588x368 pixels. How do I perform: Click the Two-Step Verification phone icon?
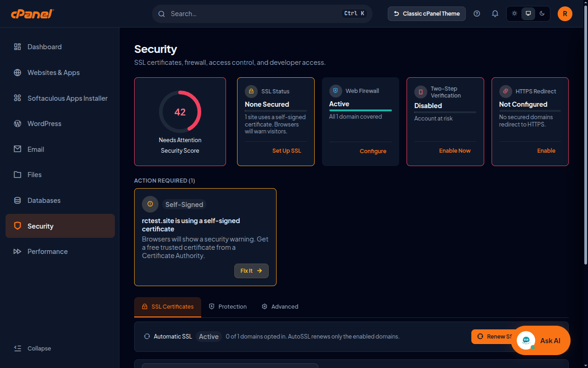click(421, 92)
